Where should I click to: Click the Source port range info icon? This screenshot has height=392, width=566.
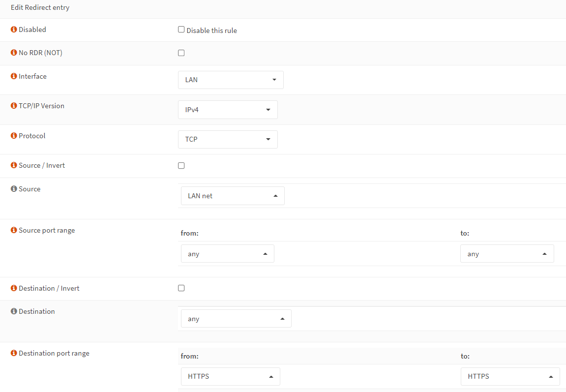(x=14, y=230)
